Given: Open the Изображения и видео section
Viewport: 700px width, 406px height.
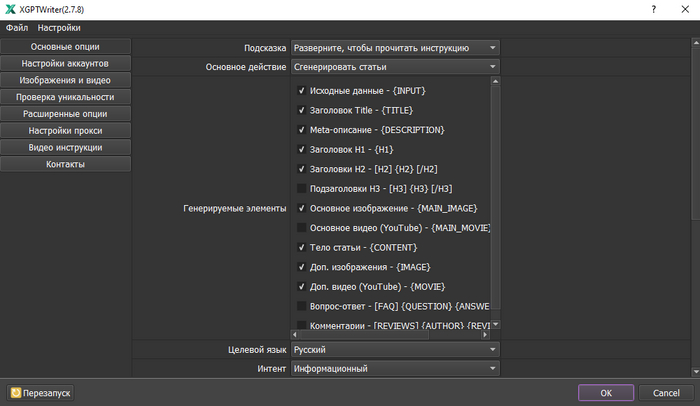Looking at the screenshot, I should pyautogui.click(x=65, y=81).
